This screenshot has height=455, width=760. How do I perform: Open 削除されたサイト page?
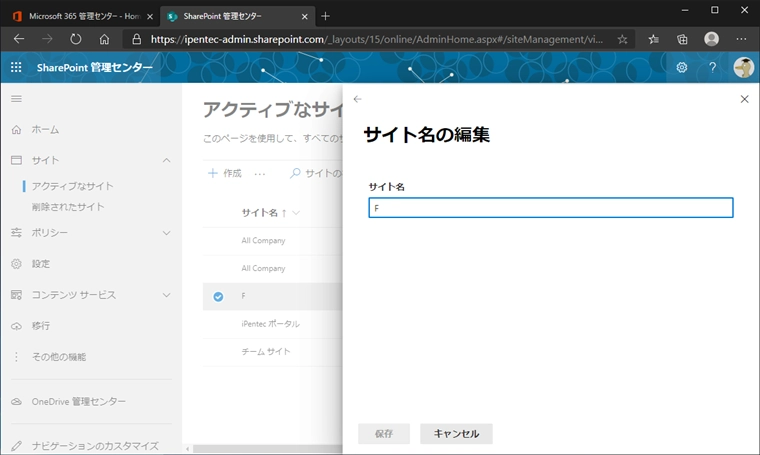pos(68,207)
